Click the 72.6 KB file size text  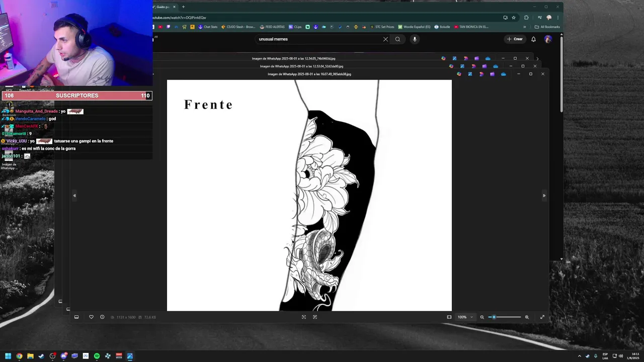[150, 317]
